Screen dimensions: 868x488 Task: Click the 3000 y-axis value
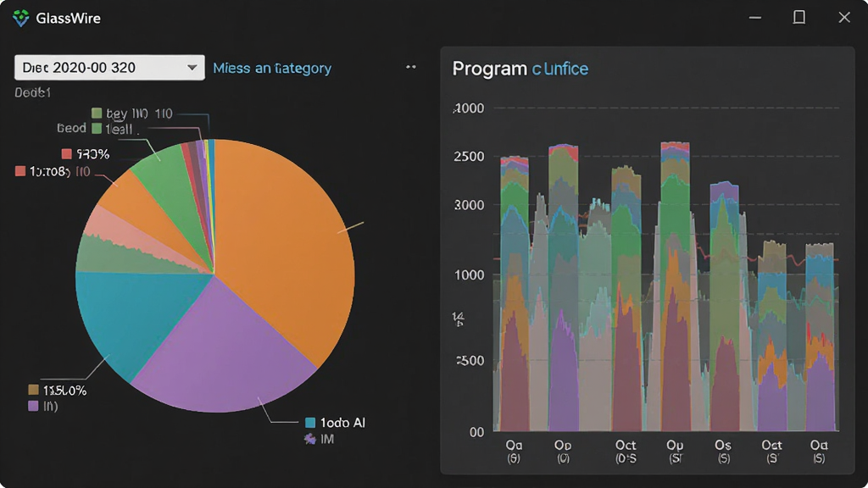click(x=469, y=205)
